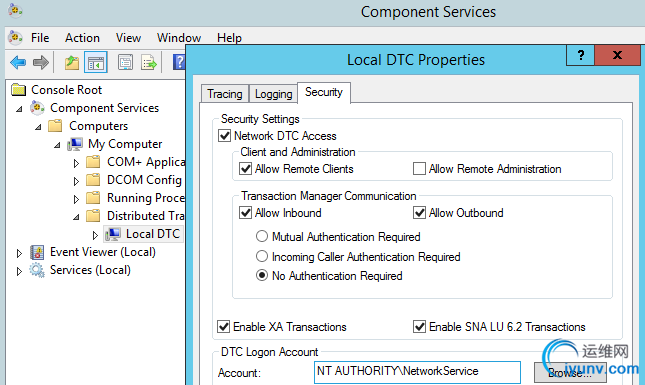Collapse the Distributed Transaction Coordinator node

tap(76, 217)
